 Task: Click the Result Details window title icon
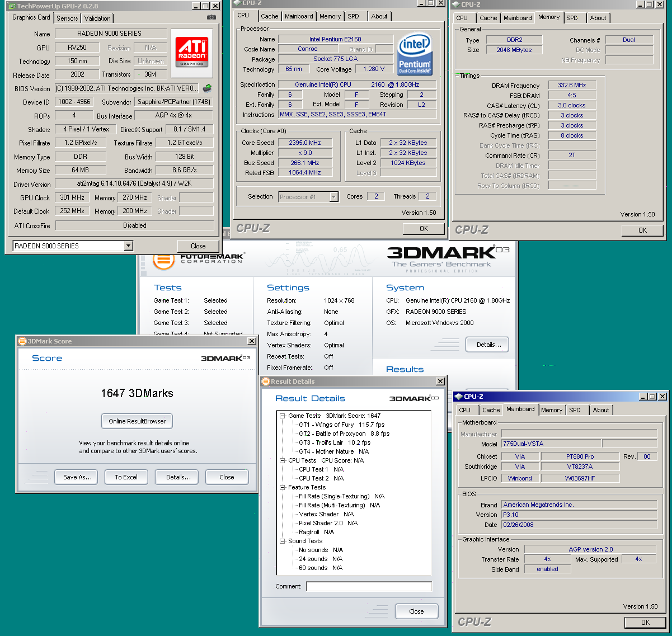(x=266, y=381)
